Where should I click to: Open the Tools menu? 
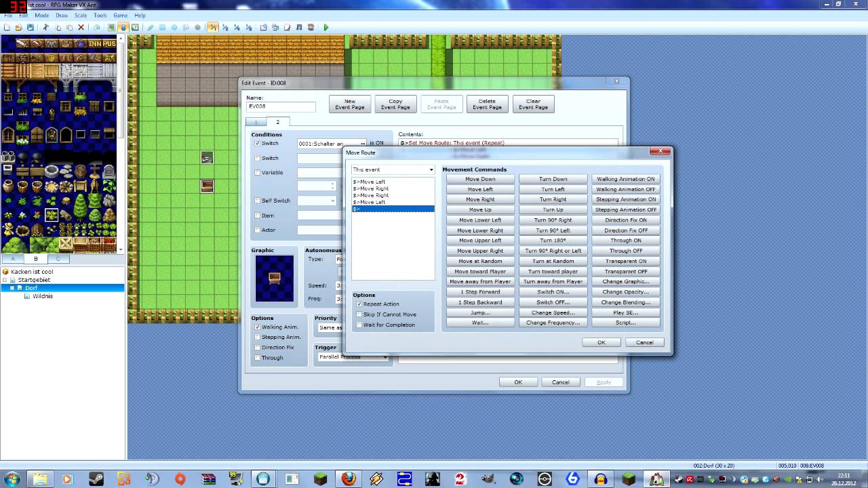point(100,15)
